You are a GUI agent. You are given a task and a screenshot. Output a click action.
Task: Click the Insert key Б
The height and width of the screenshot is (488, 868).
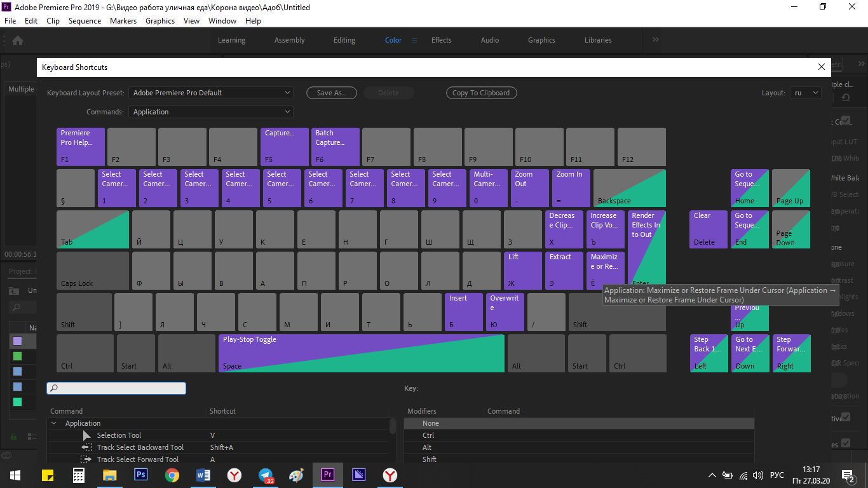point(464,312)
